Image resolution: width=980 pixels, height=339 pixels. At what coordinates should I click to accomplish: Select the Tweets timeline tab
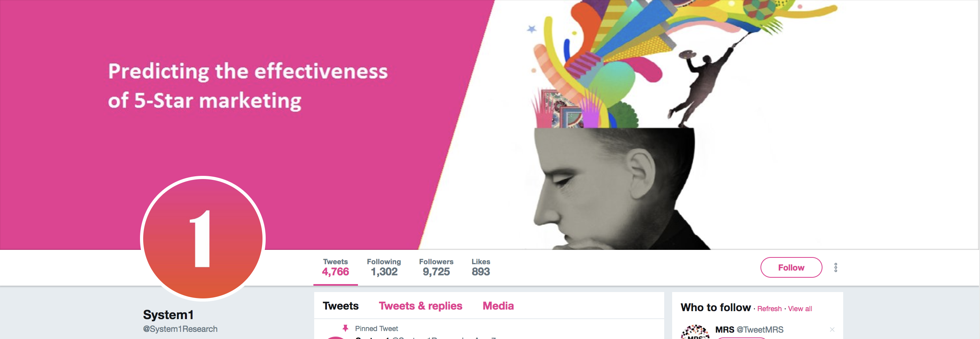(340, 306)
